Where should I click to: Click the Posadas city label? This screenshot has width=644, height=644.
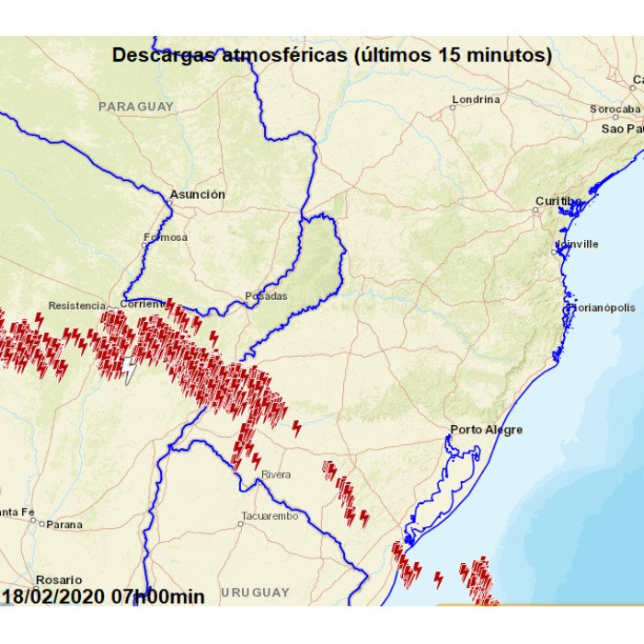coord(266,296)
